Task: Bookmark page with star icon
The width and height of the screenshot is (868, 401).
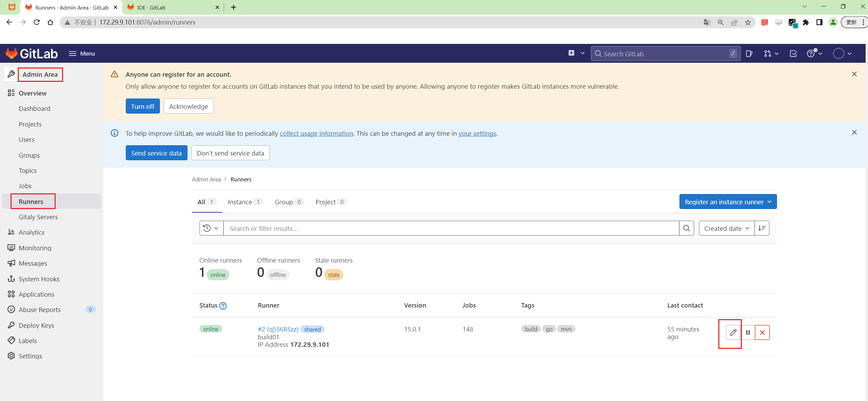Action: click(x=748, y=22)
